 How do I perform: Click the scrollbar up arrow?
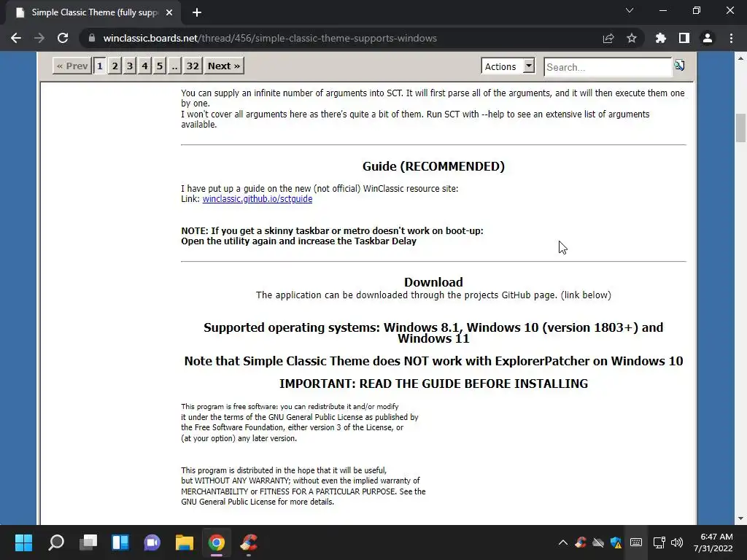(740, 58)
